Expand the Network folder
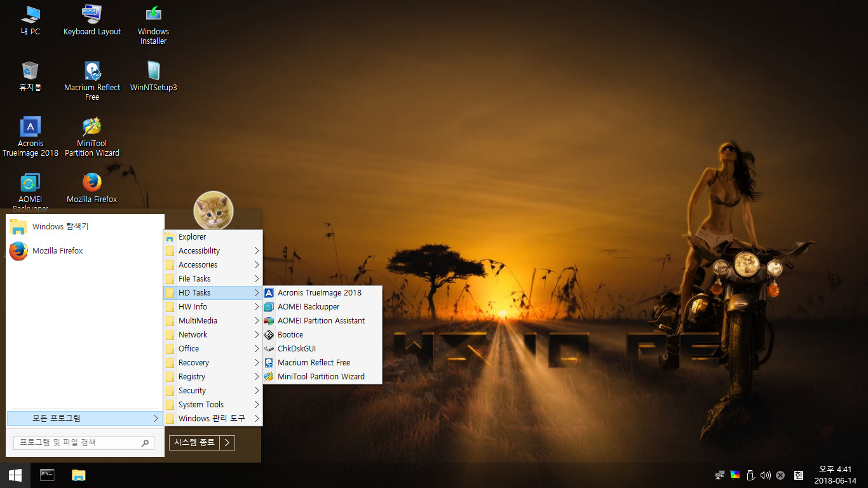868x488 pixels. click(x=212, y=335)
